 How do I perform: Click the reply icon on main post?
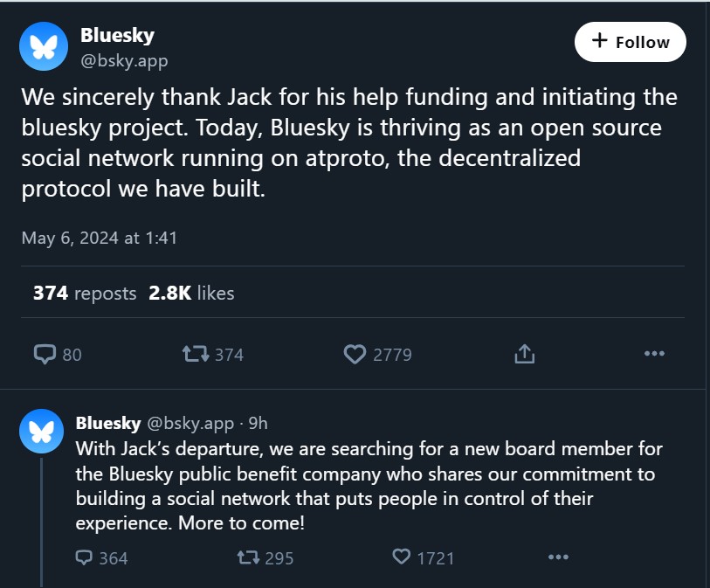[x=45, y=354]
